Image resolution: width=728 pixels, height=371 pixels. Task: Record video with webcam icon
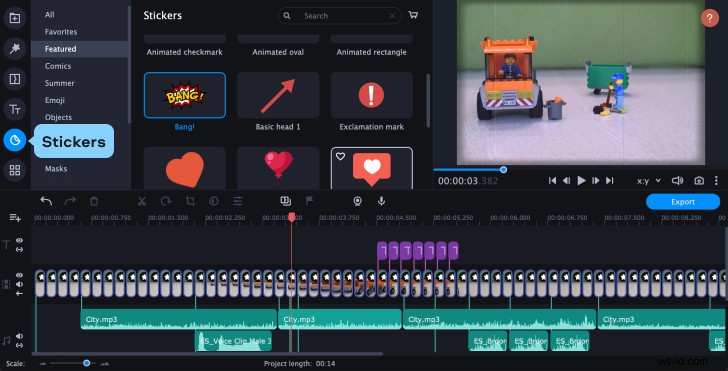pyautogui.click(x=357, y=201)
